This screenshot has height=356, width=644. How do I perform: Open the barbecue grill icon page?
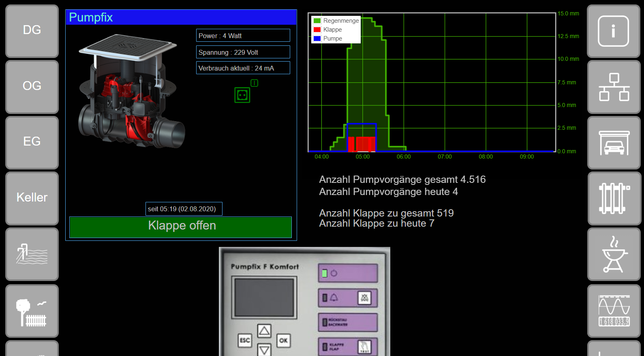point(614,254)
